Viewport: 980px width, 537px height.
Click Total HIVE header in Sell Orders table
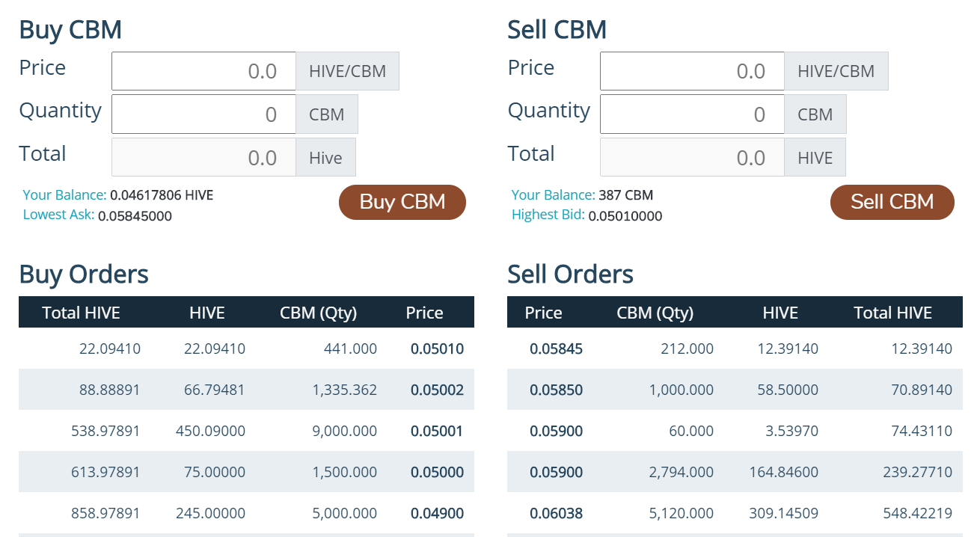pyautogui.click(x=893, y=313)
